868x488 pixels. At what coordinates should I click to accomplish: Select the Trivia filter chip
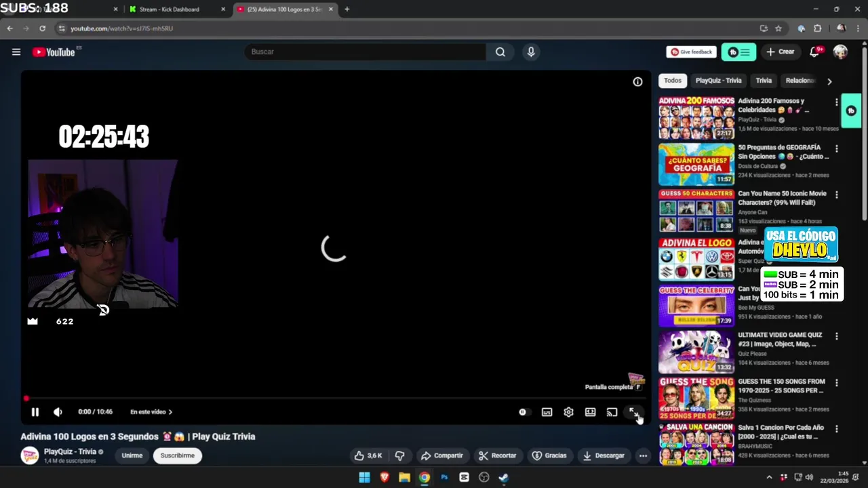coord(764,81)
